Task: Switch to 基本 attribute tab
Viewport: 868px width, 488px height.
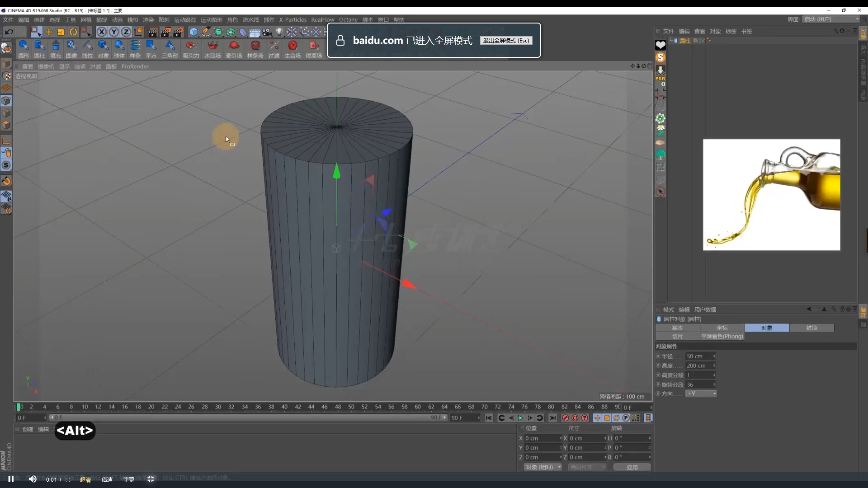Action: [677, 328]
